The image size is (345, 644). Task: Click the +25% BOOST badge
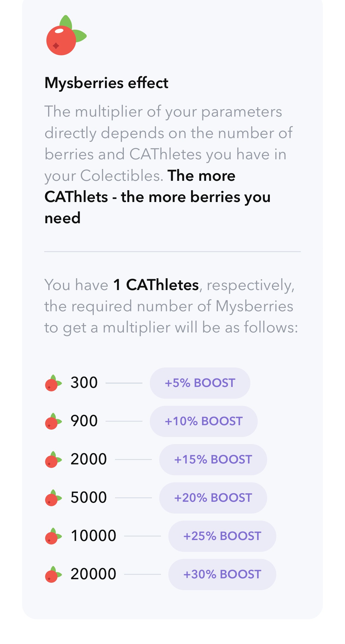click(x=222, y=536)
